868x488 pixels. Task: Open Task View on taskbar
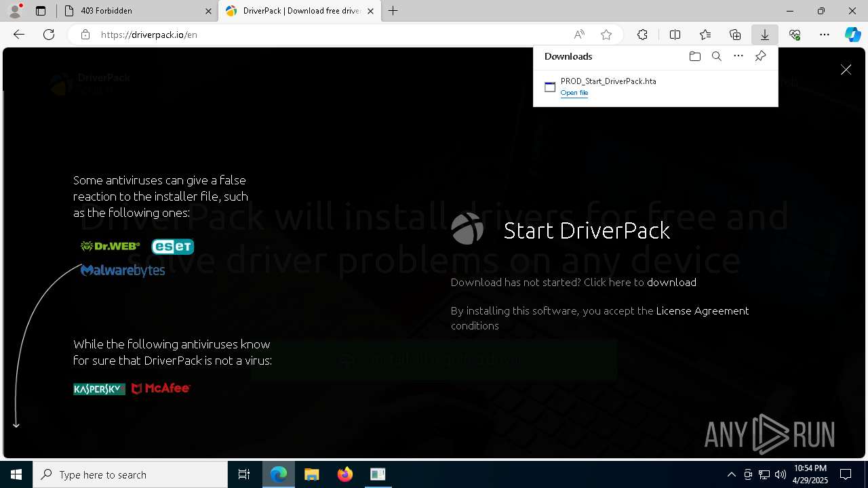pos(244,474)
